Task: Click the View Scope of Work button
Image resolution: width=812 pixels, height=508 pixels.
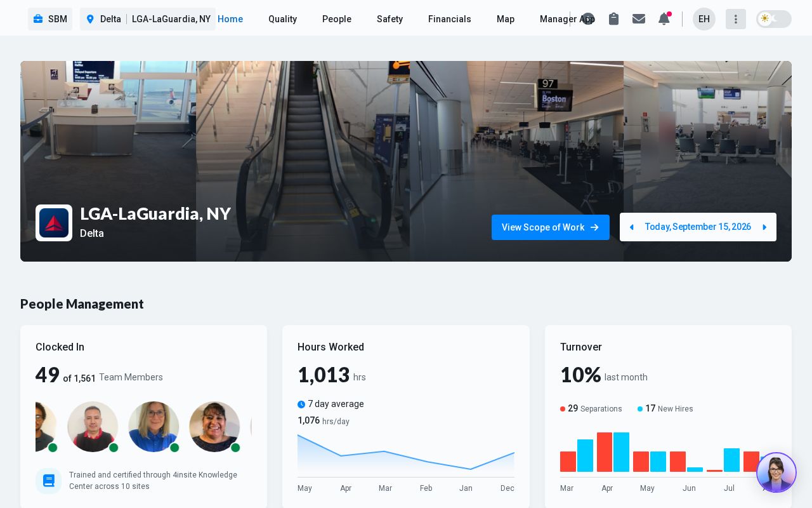Action: [x=551, y=227]
